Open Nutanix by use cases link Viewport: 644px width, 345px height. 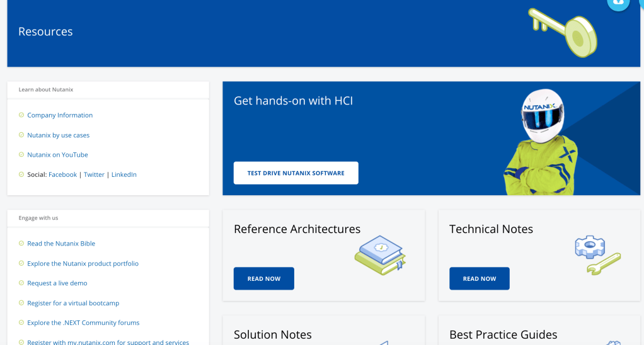point(58,135)
